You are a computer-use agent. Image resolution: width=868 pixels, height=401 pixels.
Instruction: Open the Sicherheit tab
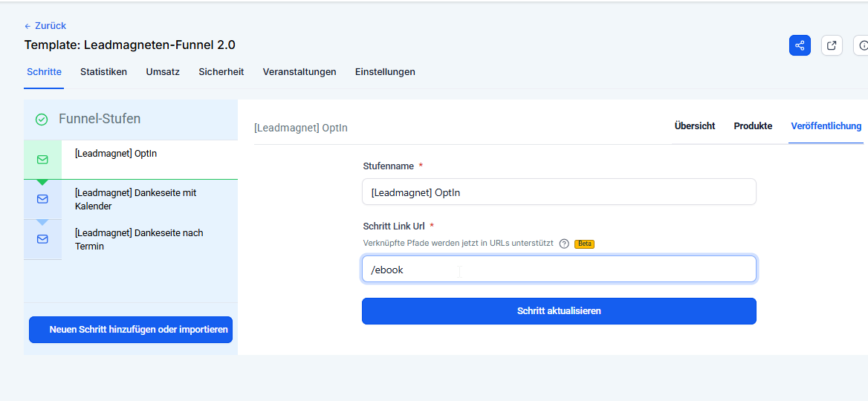(x=221, y=72)
